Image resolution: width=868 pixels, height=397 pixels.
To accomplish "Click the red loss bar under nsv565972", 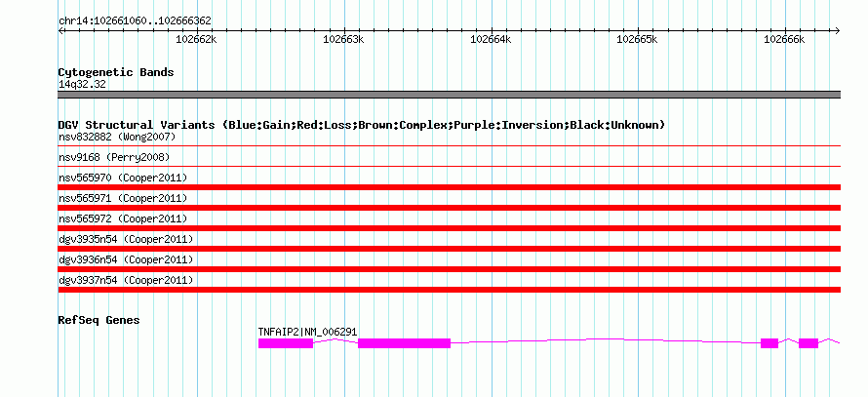I will (x=449, y=228).
